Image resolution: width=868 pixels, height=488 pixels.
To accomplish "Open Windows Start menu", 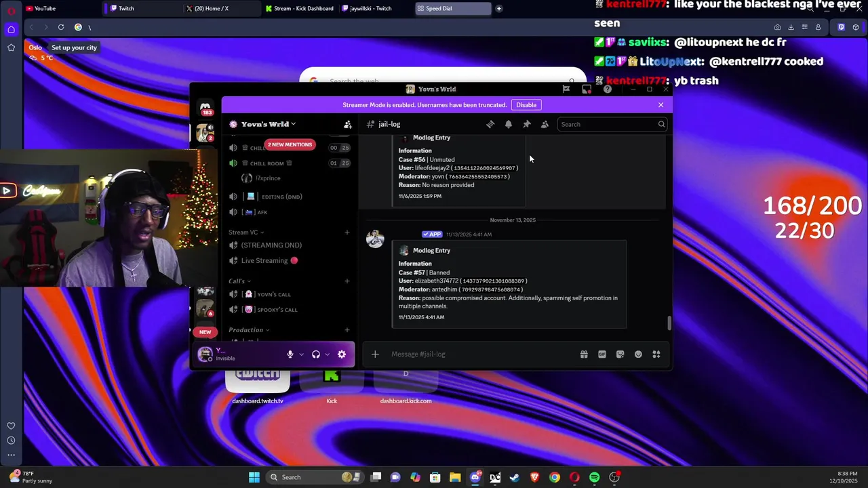I will pyautogui.click(x=254, y=477).
